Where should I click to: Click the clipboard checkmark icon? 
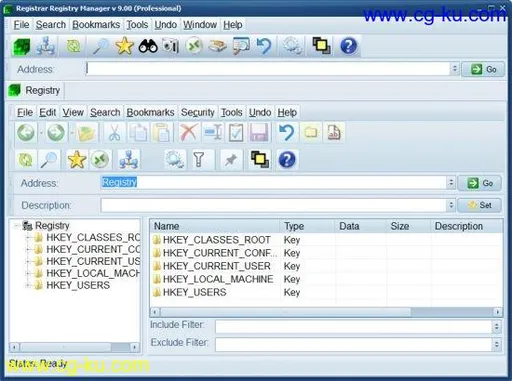[236, 133]
